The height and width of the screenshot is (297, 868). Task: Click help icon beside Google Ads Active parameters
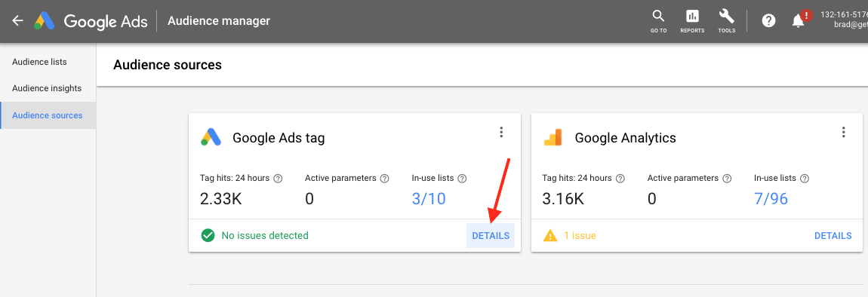click(x=385, y=179)
